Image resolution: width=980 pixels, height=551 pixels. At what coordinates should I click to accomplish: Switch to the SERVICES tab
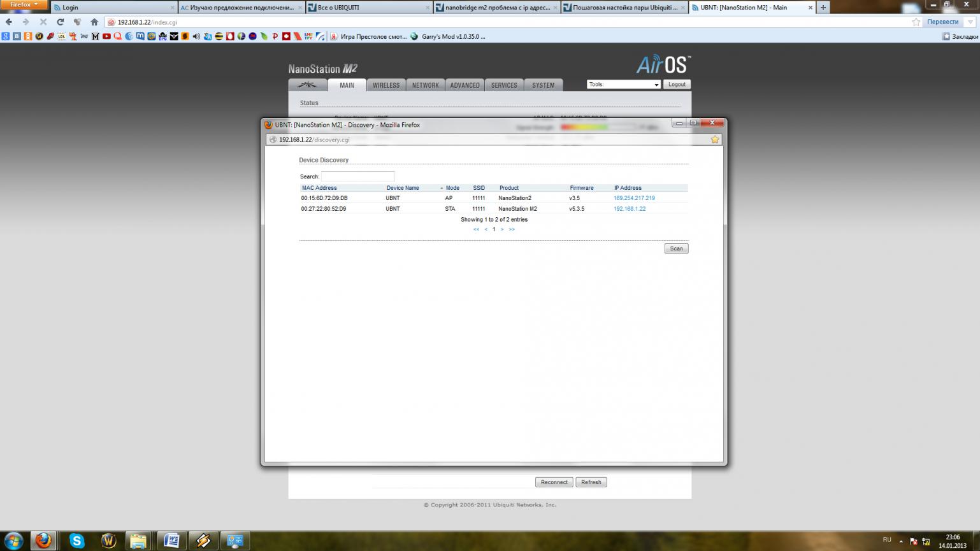point(504,85)
